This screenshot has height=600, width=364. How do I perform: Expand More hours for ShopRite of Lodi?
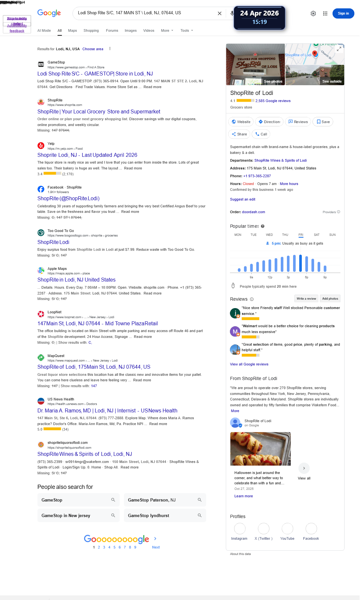click(x=289, y=184)
